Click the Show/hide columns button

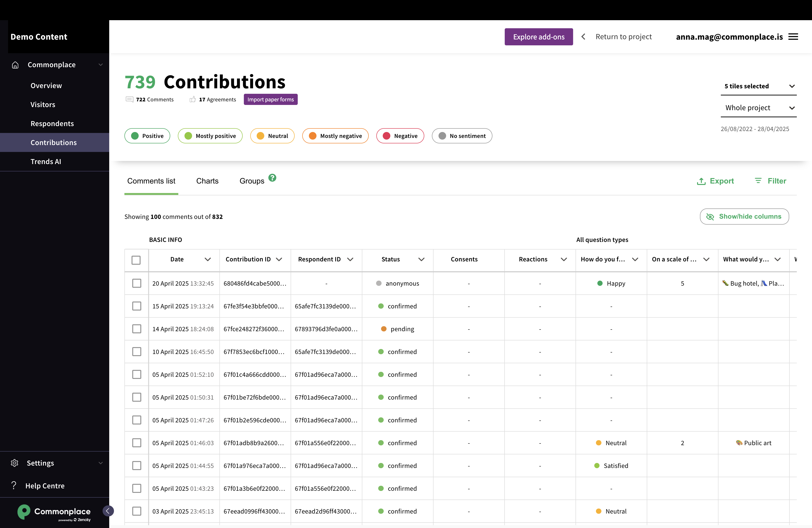[x=744, y=217]
